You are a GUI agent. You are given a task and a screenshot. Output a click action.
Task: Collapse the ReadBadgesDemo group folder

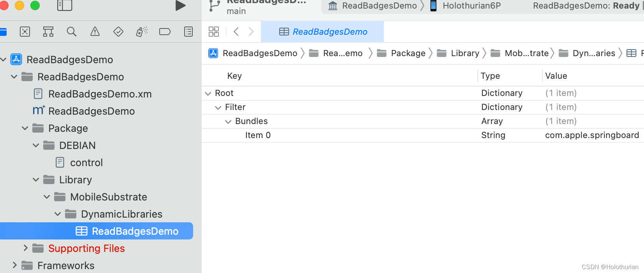[14, 77]
